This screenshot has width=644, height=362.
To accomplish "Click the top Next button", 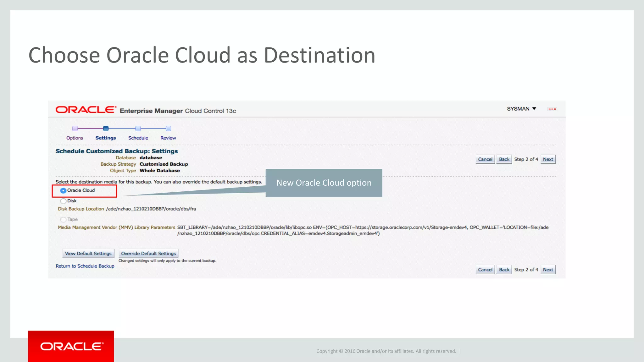I will click(x=548, y=159).
